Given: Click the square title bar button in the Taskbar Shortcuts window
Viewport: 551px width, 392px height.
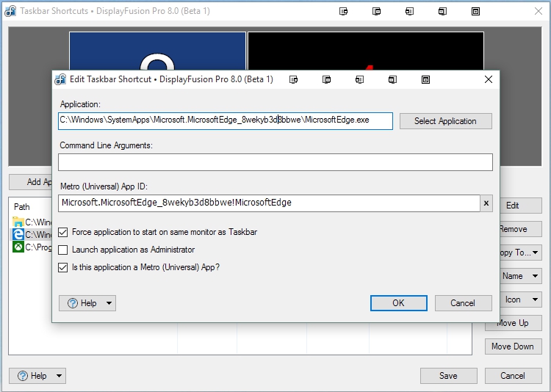Looking at the screenshot, I should [475, 11].
